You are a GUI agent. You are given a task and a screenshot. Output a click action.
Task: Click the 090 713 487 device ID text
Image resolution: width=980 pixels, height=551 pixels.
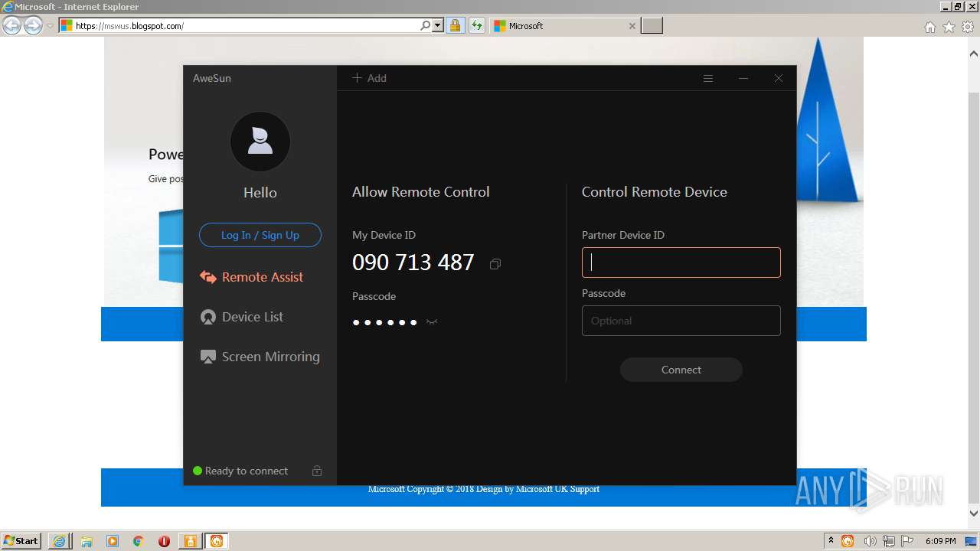(x=413, y=262)
